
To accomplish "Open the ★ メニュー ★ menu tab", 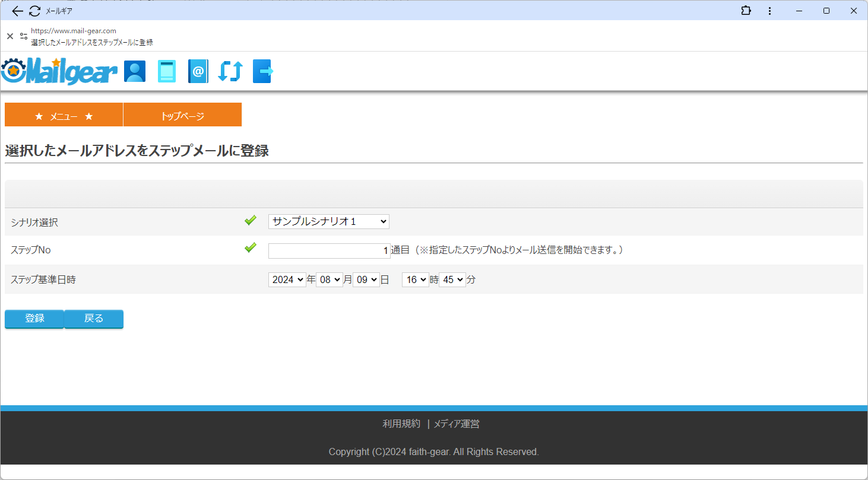I will pyautogui.click(x=64, y=115).
